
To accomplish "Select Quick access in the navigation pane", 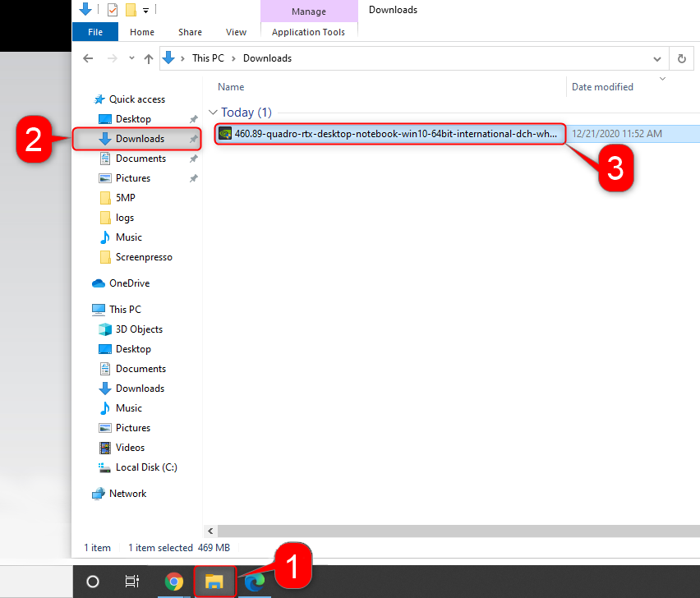I will click(x=137, y=99).
